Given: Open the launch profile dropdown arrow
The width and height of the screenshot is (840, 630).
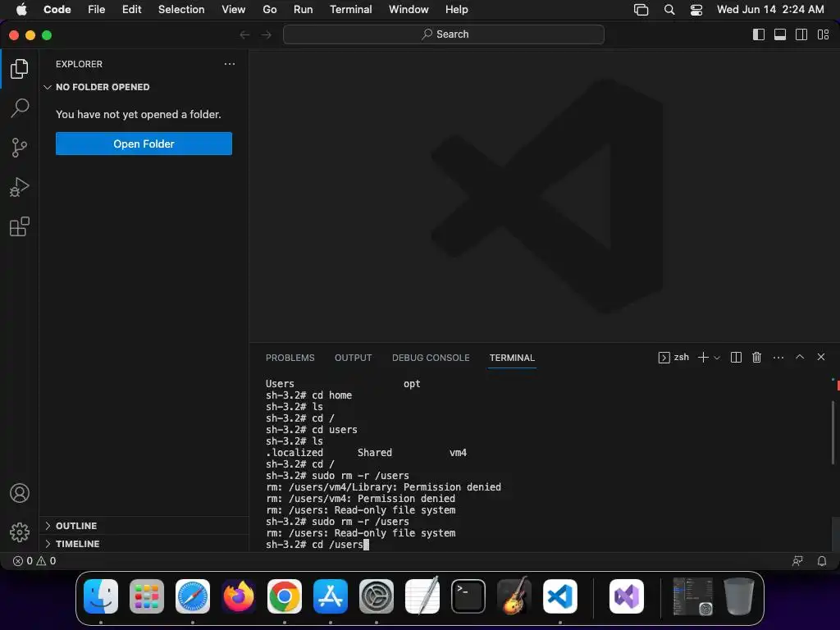Looking at the screenshot, I should tap(717, 358).
